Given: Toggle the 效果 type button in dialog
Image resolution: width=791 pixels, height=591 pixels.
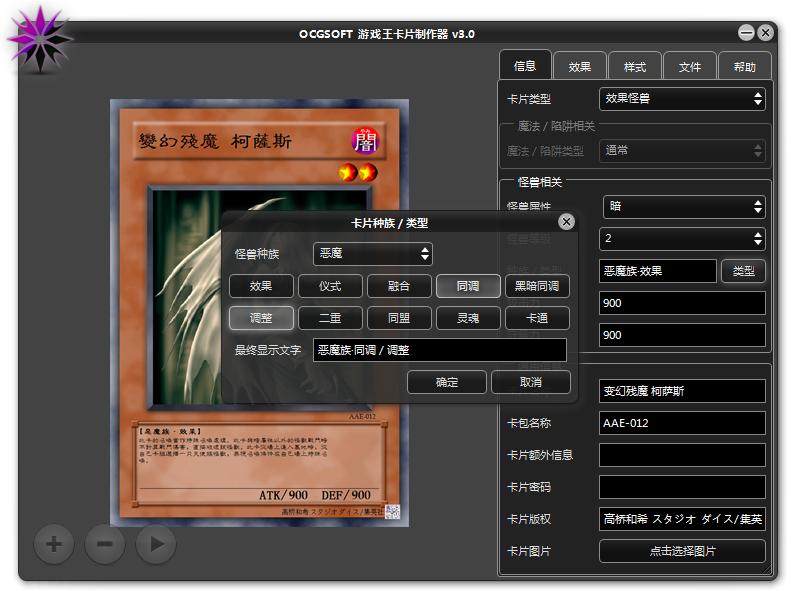Looking at the screenshot, I should point(261,286).
